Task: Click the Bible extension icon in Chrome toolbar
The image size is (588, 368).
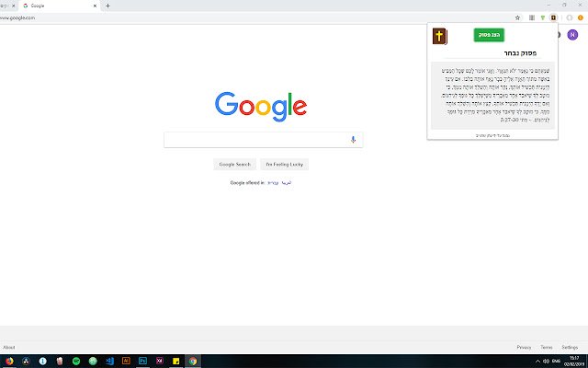Action: click(553, 17)
